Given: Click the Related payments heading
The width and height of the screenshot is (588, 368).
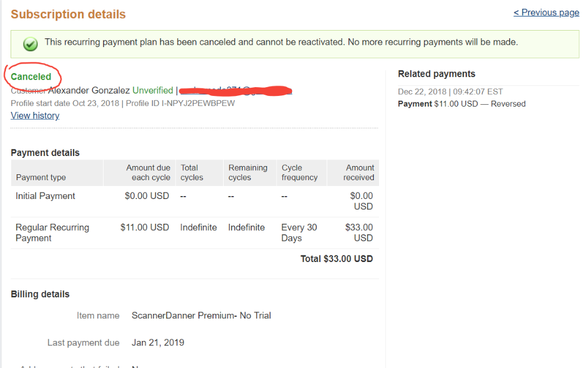Looking at the screenshot, I should click(437, 74).
